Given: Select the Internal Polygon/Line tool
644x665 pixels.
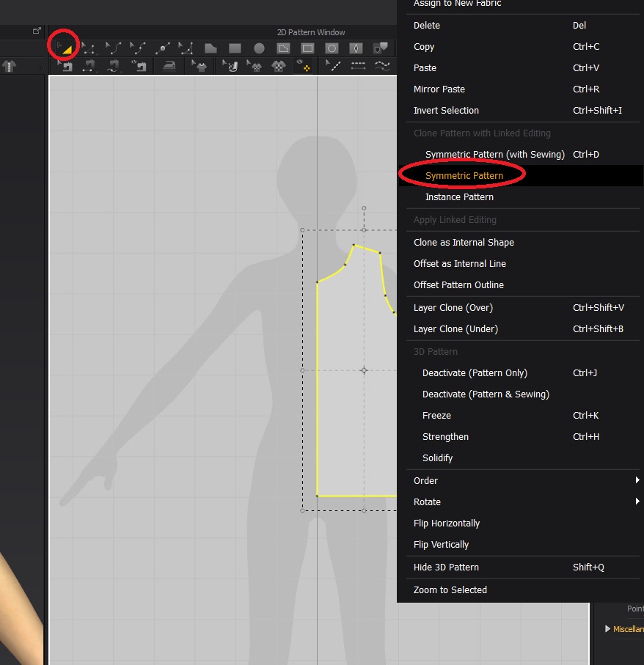Looking at the screenshot, I should pyautogui.click(x=283, y=48).
